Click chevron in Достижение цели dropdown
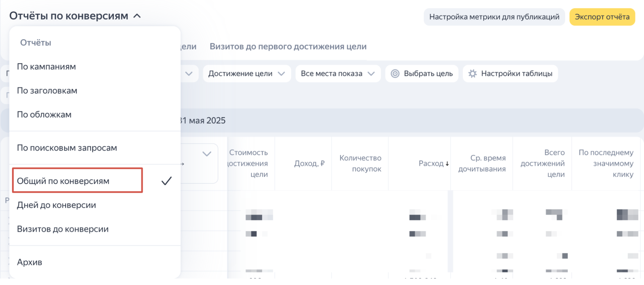The height and width of the screenshot is (285, 644). 282,74
